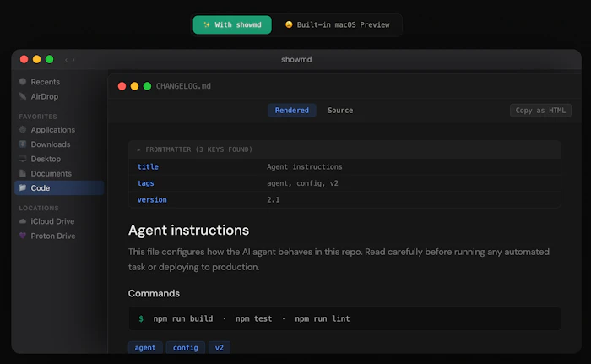Open Applications in the sidebar

(52, 130)
